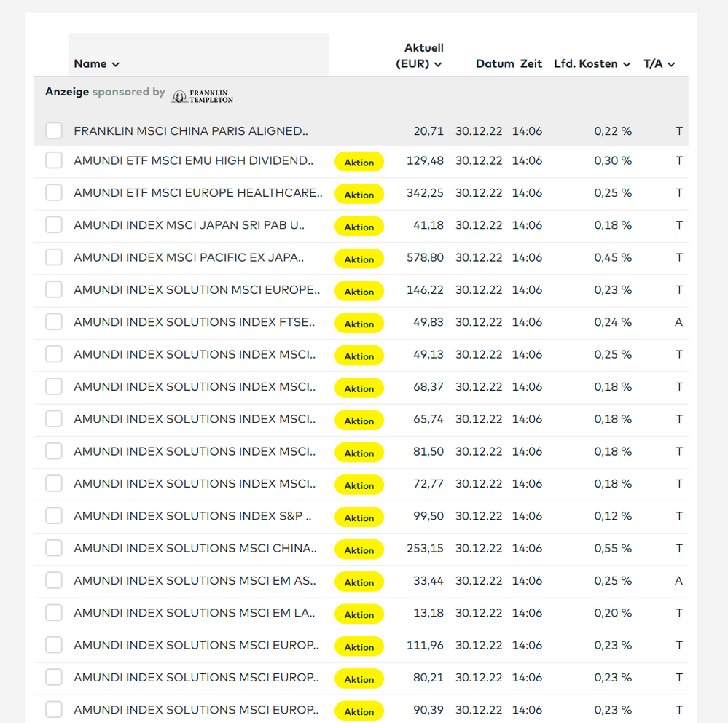Click Aktion badge in row priced 68,37
728x723 pixels.
click(x=359, y=388)
